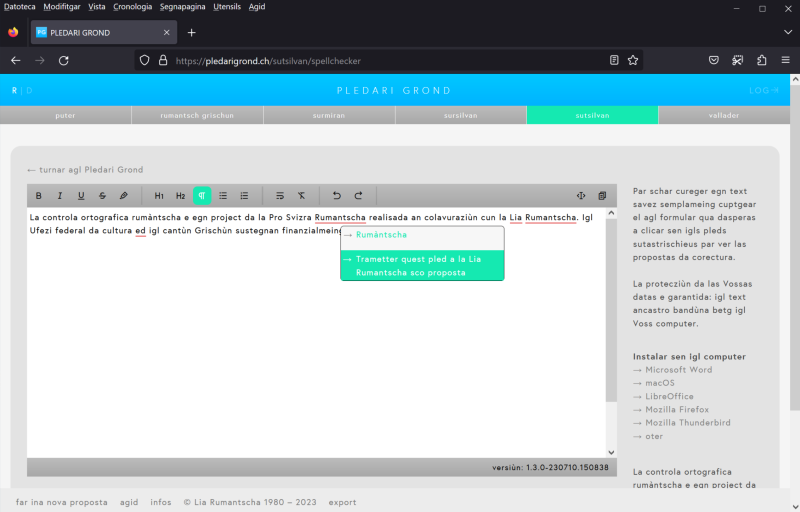This screenshot has width=800, height=512.
Task: Switch to the vallader tab
Action: tap(725, 115)
